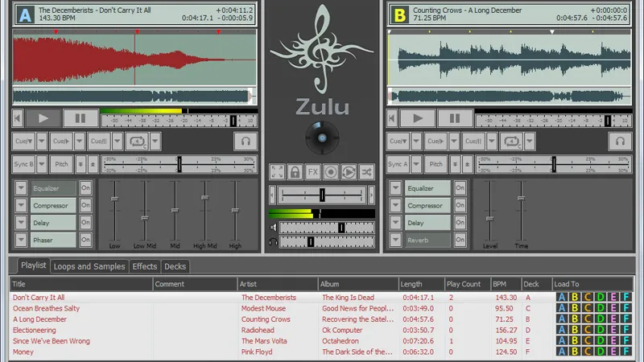Open the Decks tab
The height and width of the screenshot is (362, 644).
coord(175,266)
